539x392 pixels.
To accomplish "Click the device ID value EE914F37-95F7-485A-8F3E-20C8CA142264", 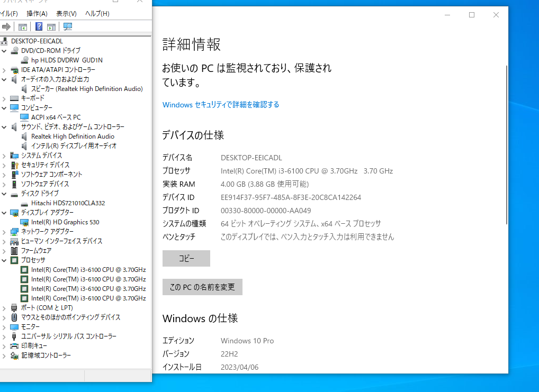I will point(291,197).
